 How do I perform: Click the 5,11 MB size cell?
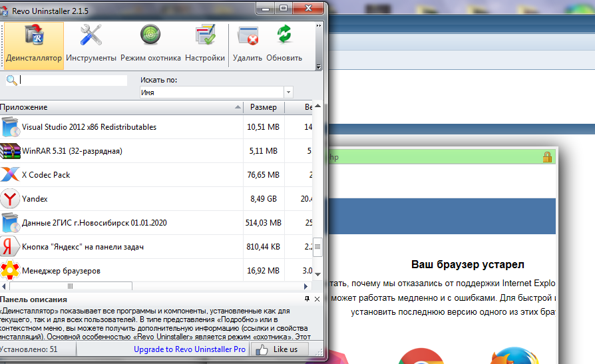pos(264,150)
